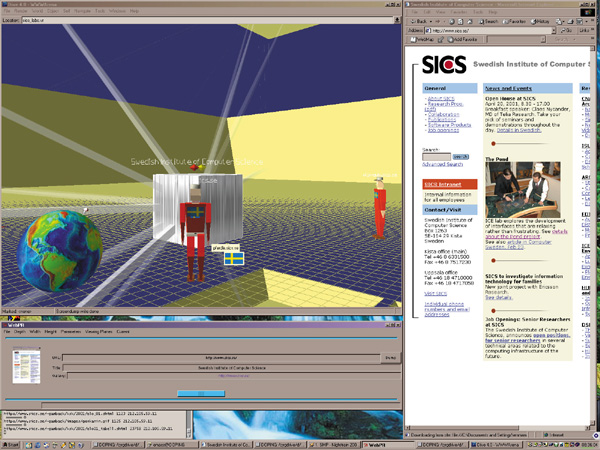The height and width of the screenshot is (450, 600).
Task: Click the Forward arrow in Internet Explorer
Action: 438,21
